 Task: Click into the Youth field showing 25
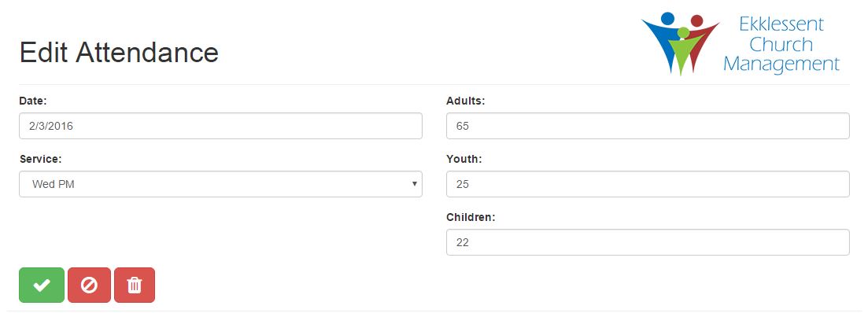pos(648,184)
